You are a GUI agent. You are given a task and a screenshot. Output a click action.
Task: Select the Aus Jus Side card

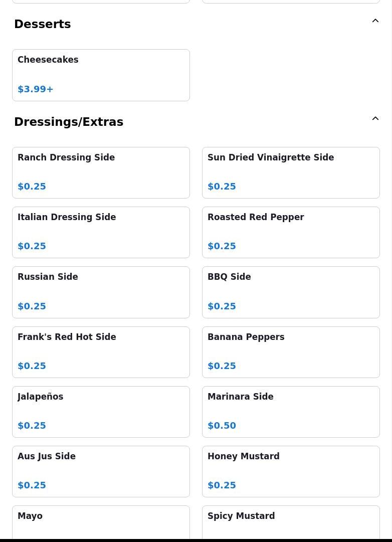[x=101, y=471]
